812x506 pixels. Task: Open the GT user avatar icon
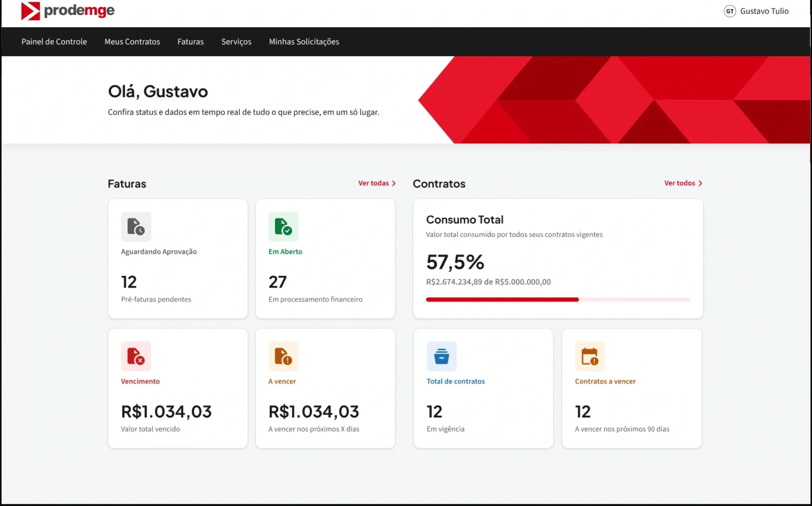click(x=730, y=11)
